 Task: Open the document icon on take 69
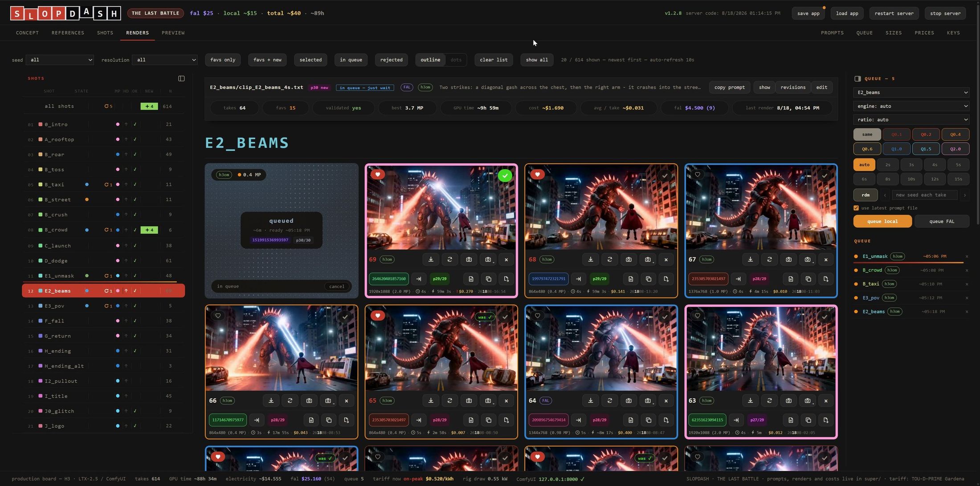tap(471, 279)
